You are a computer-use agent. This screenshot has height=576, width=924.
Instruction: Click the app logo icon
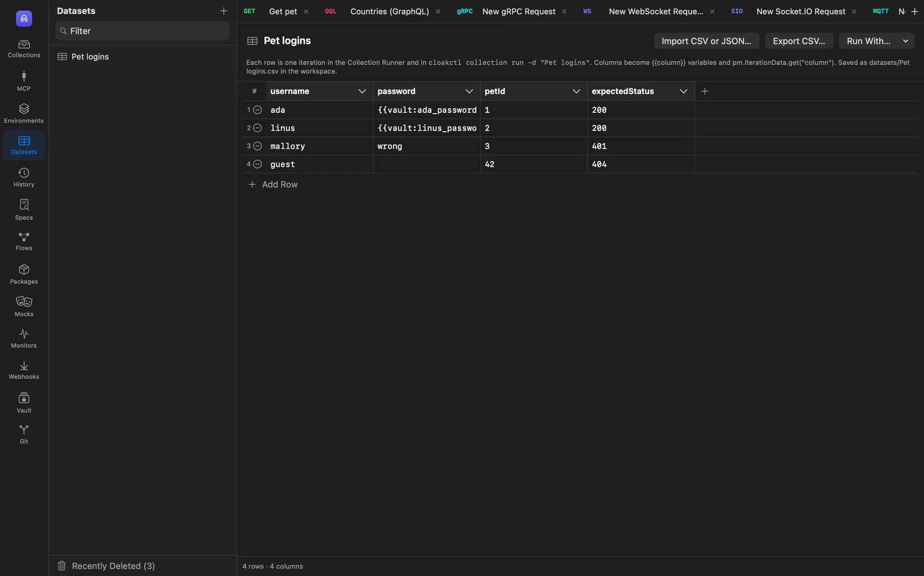(24, 18)
